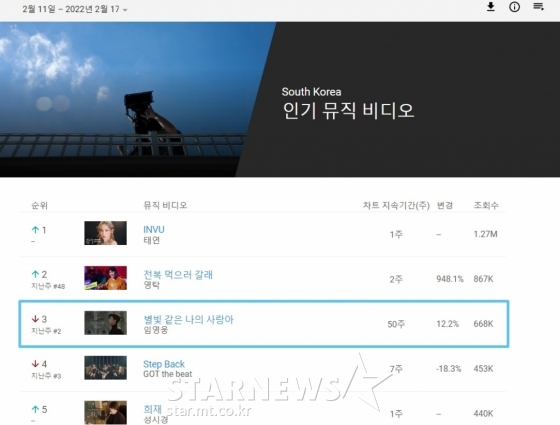Click the 영탁 video thumbnail
Screen dimensions: 560x425
pyautogui.click(x=105, y=278)
